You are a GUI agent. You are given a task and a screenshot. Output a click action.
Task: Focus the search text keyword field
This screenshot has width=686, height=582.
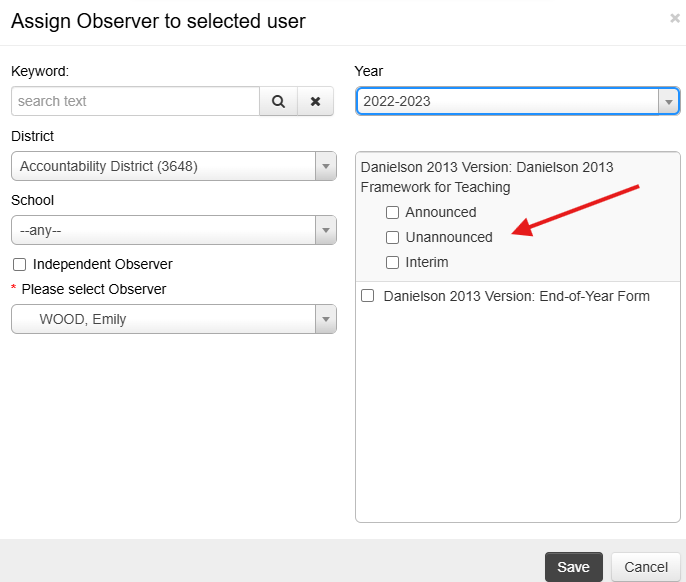tap(136, 102)
